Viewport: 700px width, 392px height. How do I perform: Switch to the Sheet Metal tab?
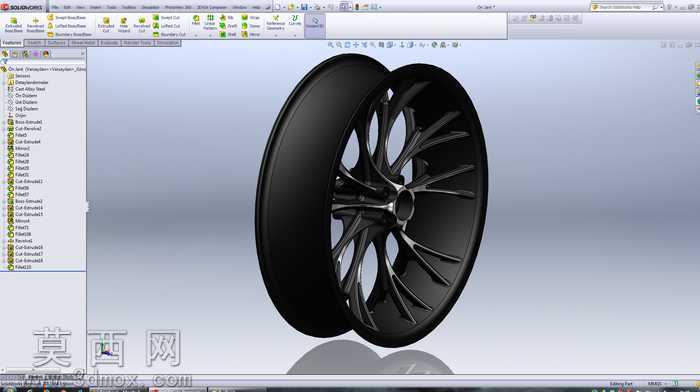coord(83,43)
